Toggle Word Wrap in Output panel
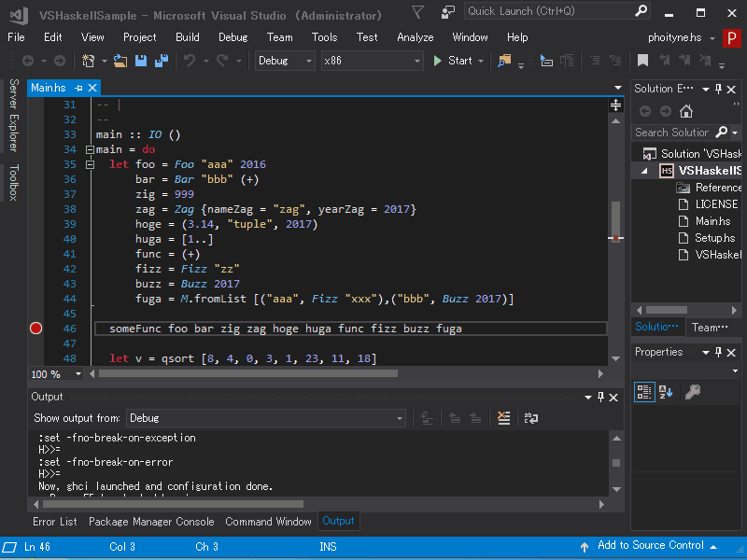 coord(530,418)
